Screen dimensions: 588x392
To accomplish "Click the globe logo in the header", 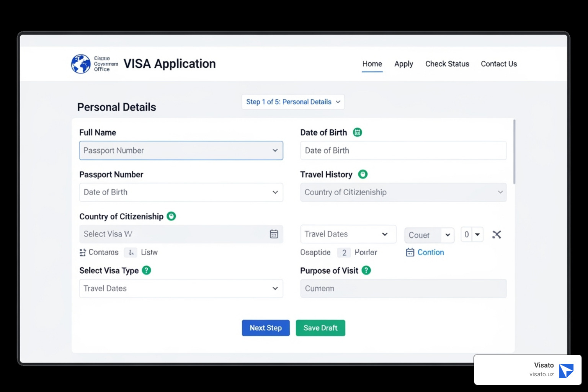I will pyautogui.click(x=81, y=64).
